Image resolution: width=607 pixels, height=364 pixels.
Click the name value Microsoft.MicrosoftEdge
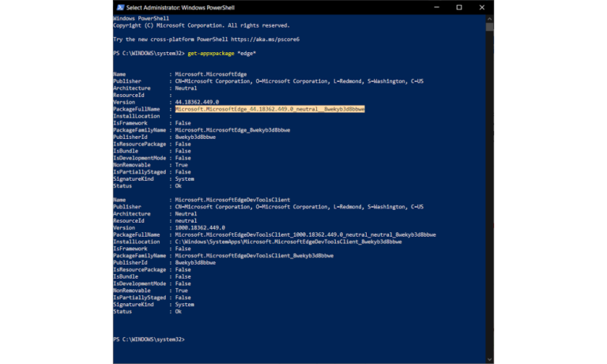211,74
